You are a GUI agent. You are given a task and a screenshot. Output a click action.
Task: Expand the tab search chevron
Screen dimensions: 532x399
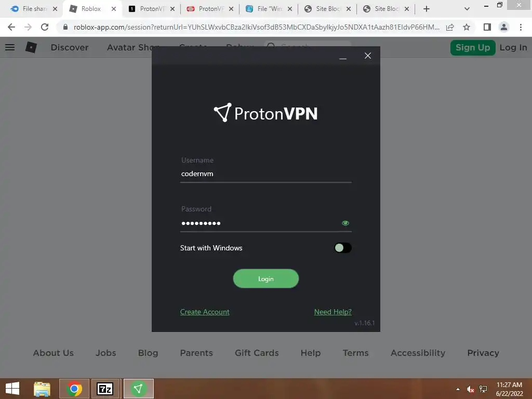click(x=467, y=9)
